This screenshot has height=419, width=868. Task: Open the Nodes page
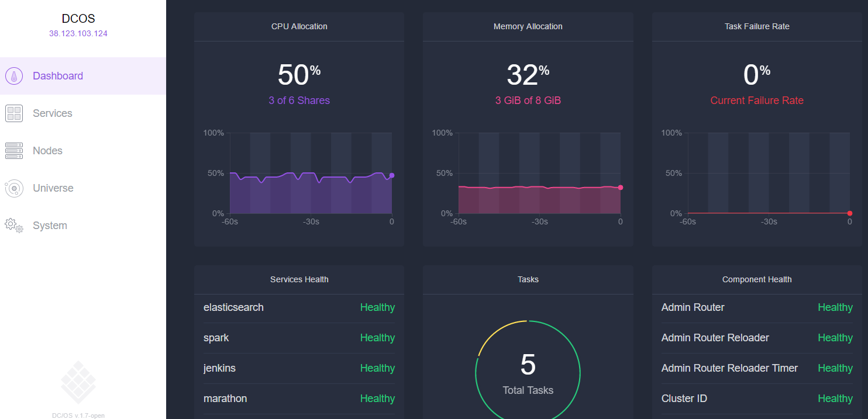point(47,151)
